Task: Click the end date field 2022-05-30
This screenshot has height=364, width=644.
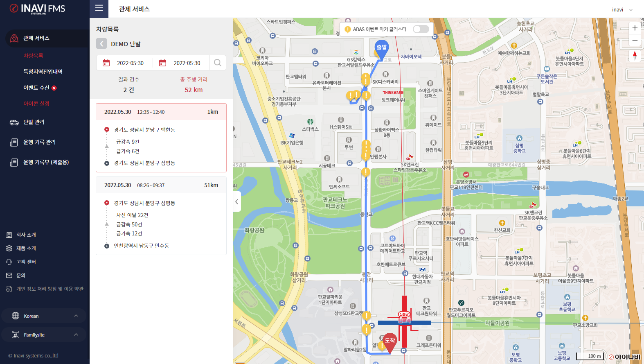Action: tap(187, 63)
